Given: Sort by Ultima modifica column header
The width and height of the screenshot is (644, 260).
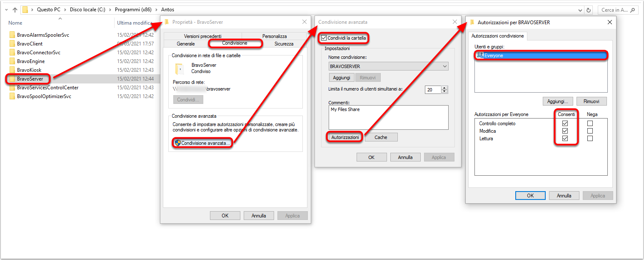Looking at the screenshot, I should (135, 23).
